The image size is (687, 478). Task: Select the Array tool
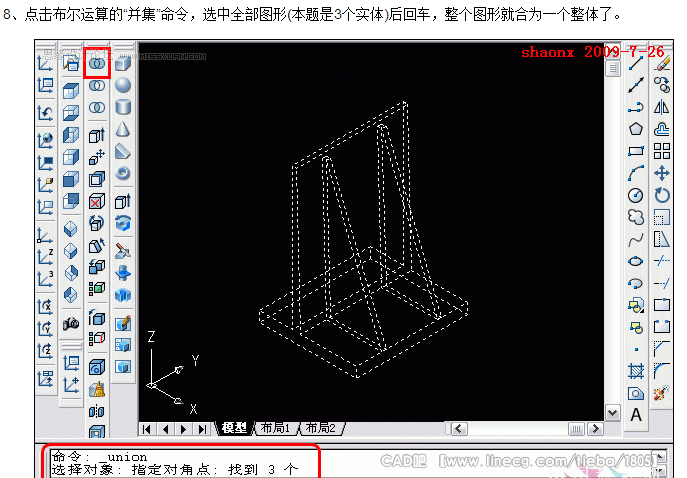tap(662, 151)
